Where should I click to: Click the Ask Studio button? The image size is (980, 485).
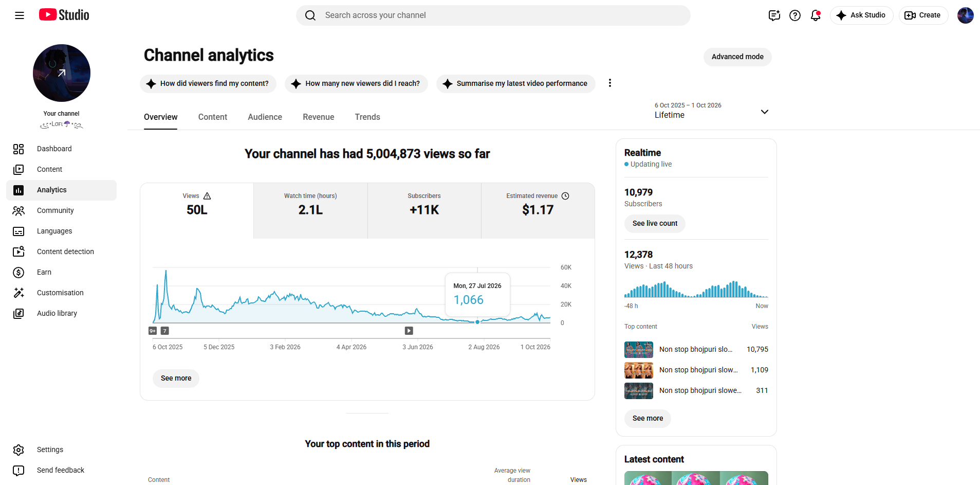click(x=862, y=15)
